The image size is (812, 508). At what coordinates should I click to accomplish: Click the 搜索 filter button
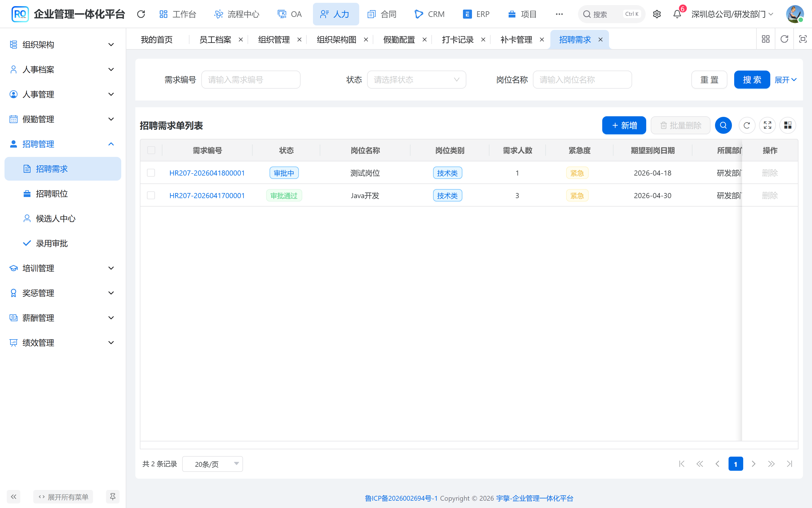coord(752,80)
